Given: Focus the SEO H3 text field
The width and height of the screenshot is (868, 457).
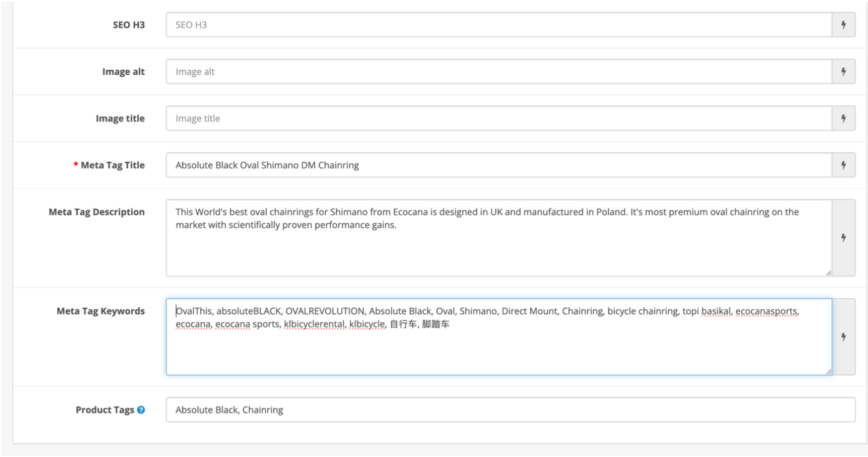Looking at the screenshot, I should pos(498,25).
